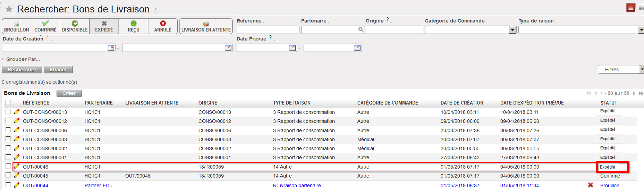Screen dimensions: 644x190
Task: Select the checkbox for OUT/00045 row
Action: (x=8, y=175)
